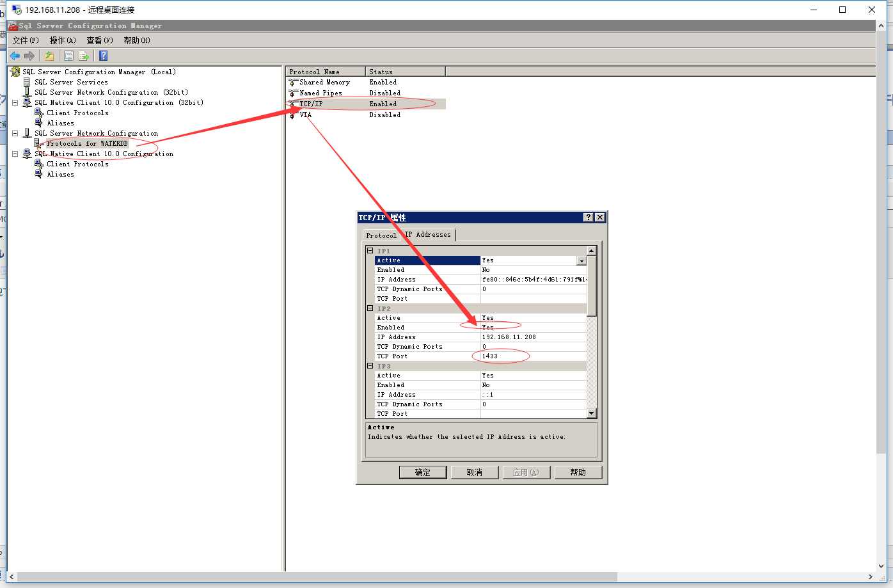The height and width of the screenshot is (588, 893).
Task: Click the remote desktop connection title bar icon
Action: (x=17, y=10)
